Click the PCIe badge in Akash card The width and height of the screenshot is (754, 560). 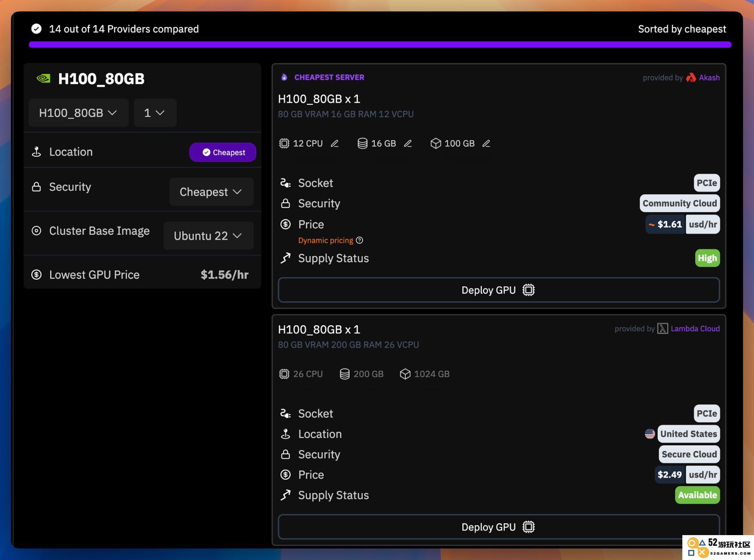707,183
